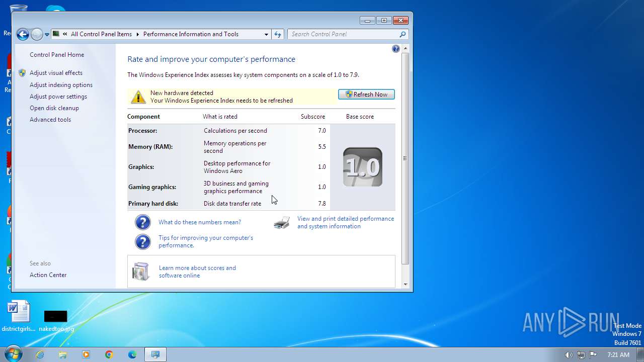Select the Primary hard disk subscore 7.8
The width and height of the screenshot is (644, 362).
coord(322,204)
